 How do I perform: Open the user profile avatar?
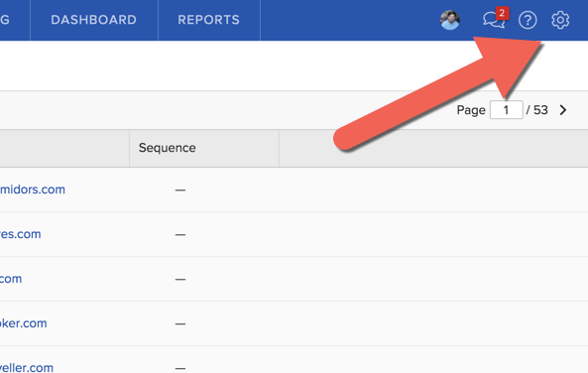[450, 20]
